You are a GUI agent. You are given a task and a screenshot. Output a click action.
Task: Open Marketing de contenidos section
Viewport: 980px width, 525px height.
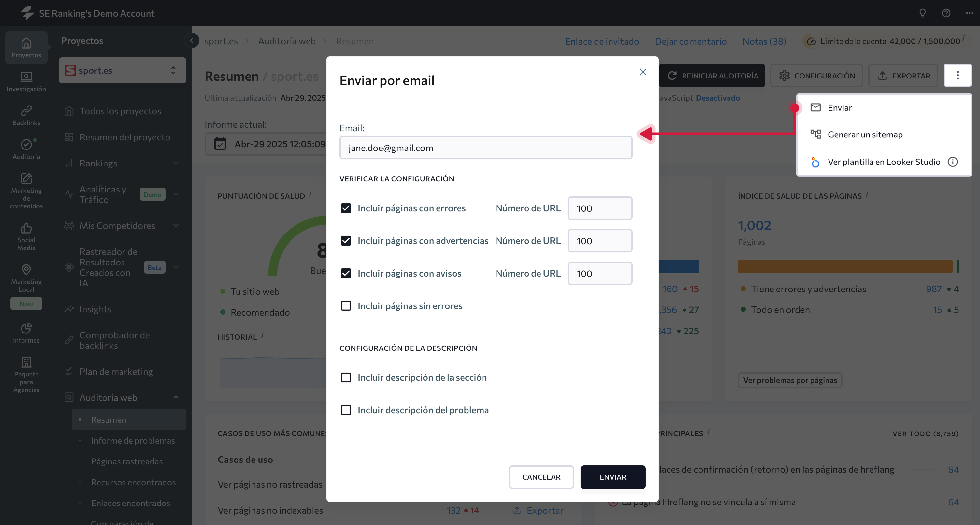pyautogui.click(x=26, y=190)
